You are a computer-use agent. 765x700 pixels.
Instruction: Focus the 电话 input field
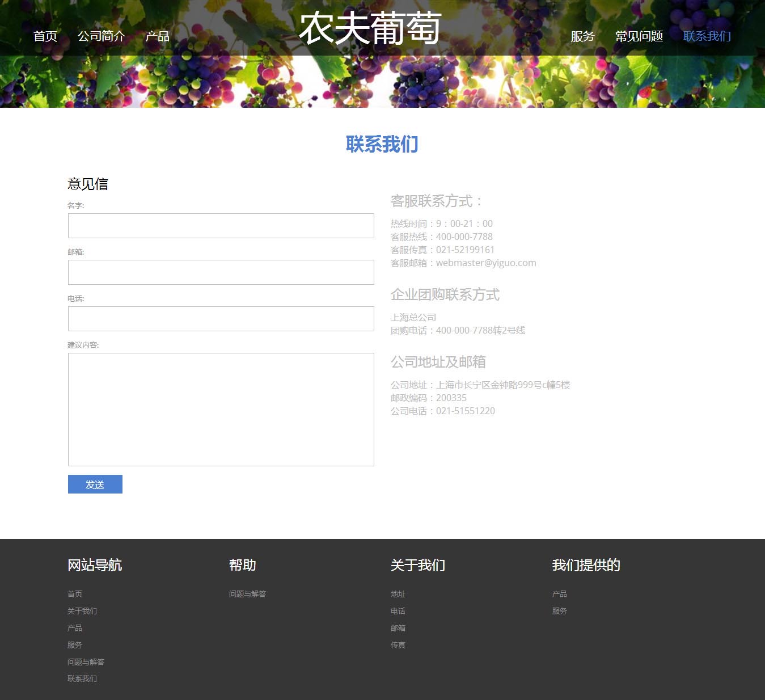(221, 319)
